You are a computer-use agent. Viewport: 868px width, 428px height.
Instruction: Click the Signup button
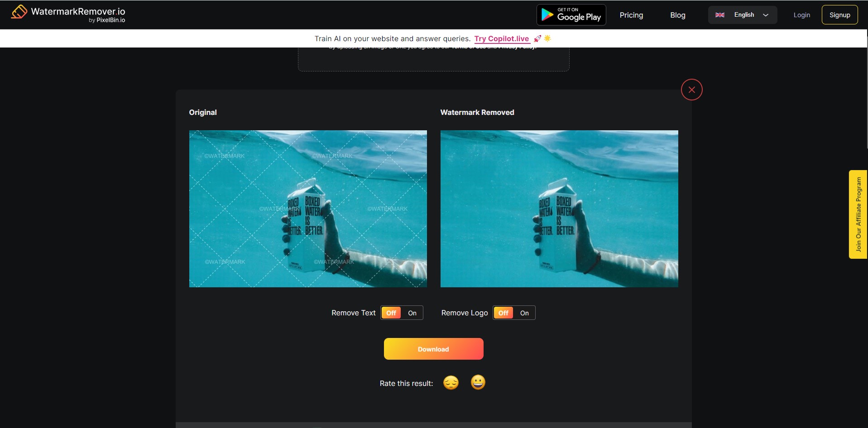840,15
